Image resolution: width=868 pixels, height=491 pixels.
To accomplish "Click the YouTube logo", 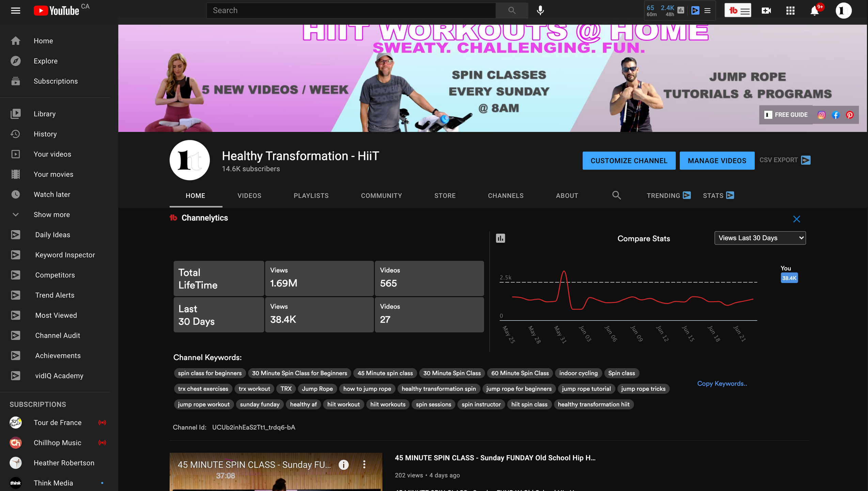I will pos(57,11).
